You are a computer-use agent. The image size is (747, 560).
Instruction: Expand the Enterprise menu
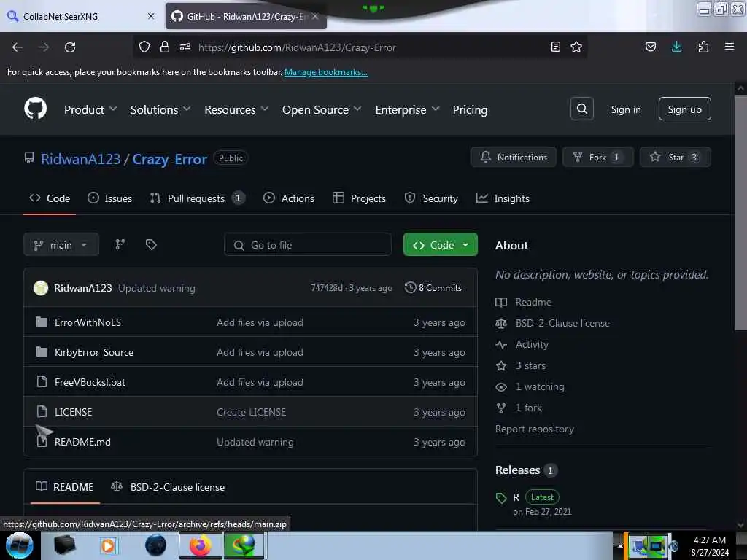tap(407, 109)
